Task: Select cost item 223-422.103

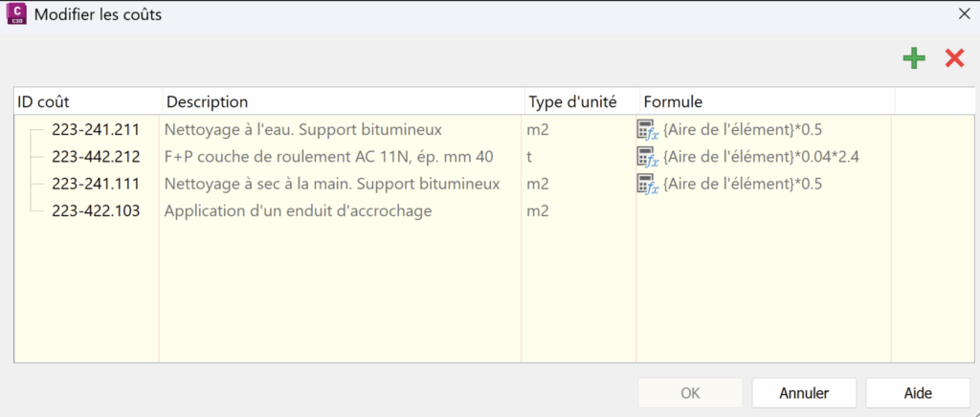Action: (x=96, y=211)
